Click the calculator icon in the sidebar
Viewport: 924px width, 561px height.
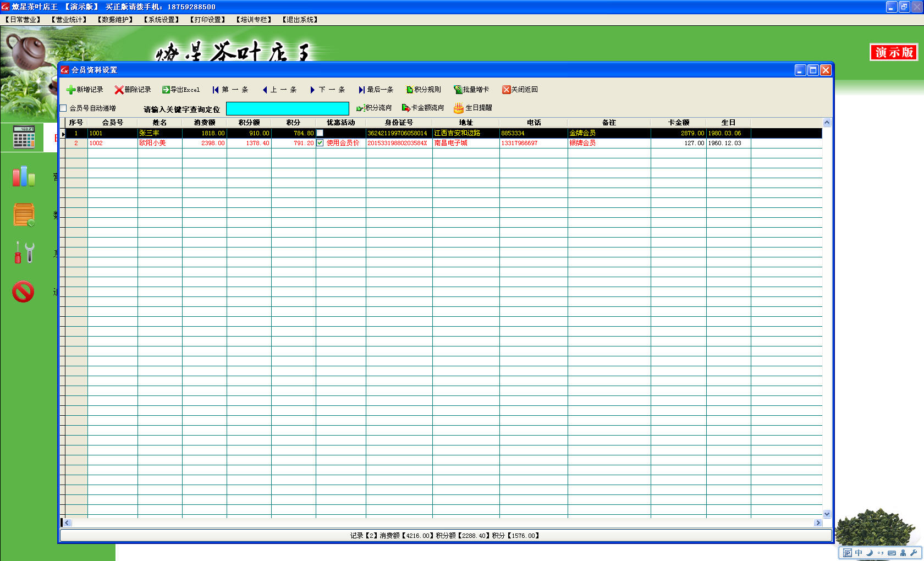pos(24,137)
